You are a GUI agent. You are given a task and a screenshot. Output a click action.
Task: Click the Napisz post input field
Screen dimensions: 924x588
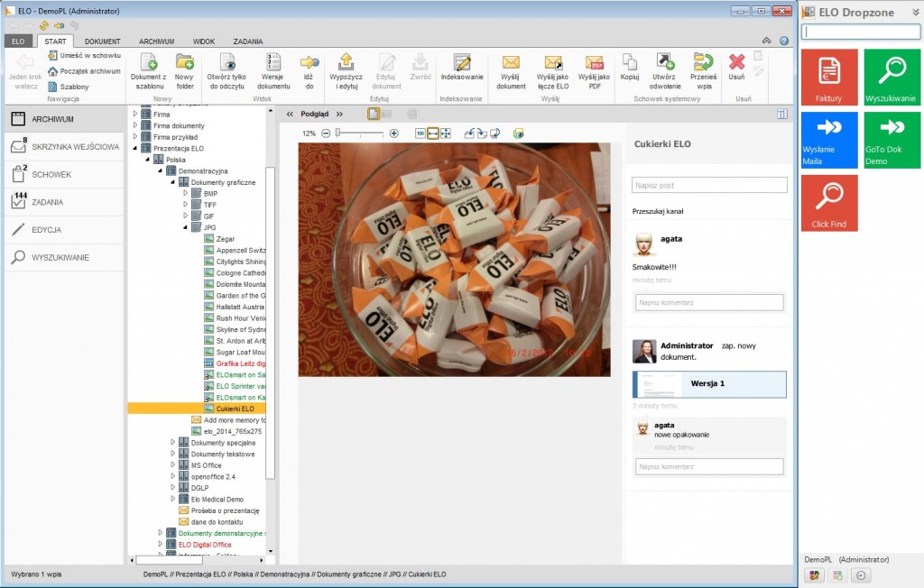(709, 185)
